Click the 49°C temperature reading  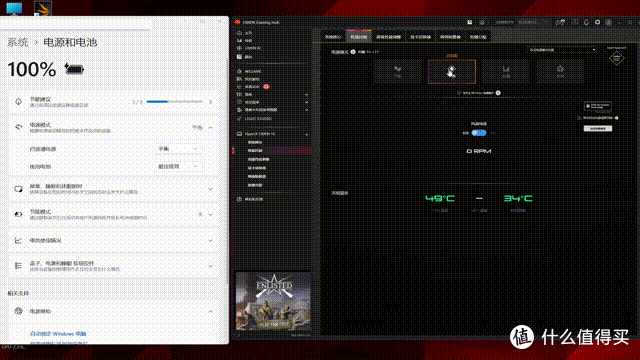coord(440,198)
